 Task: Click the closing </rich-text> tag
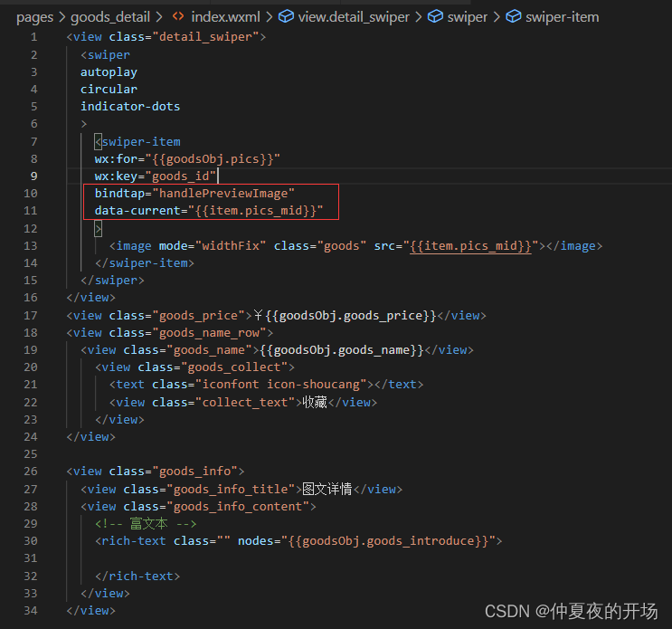point(137,577)
